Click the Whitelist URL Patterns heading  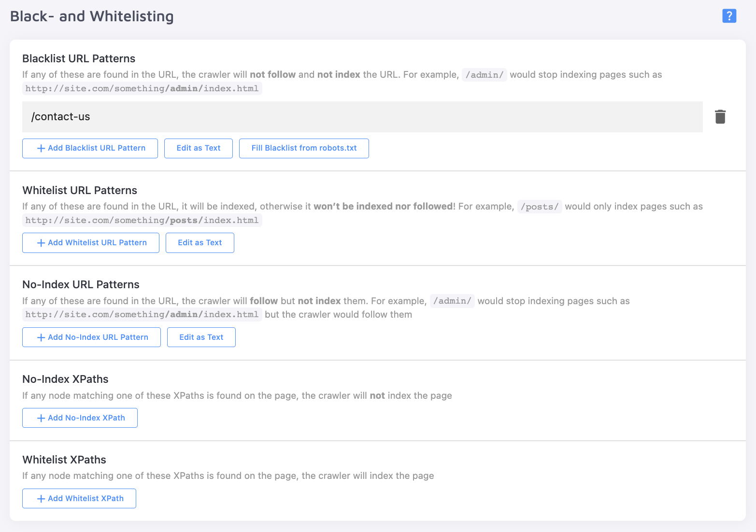[80, 190]
